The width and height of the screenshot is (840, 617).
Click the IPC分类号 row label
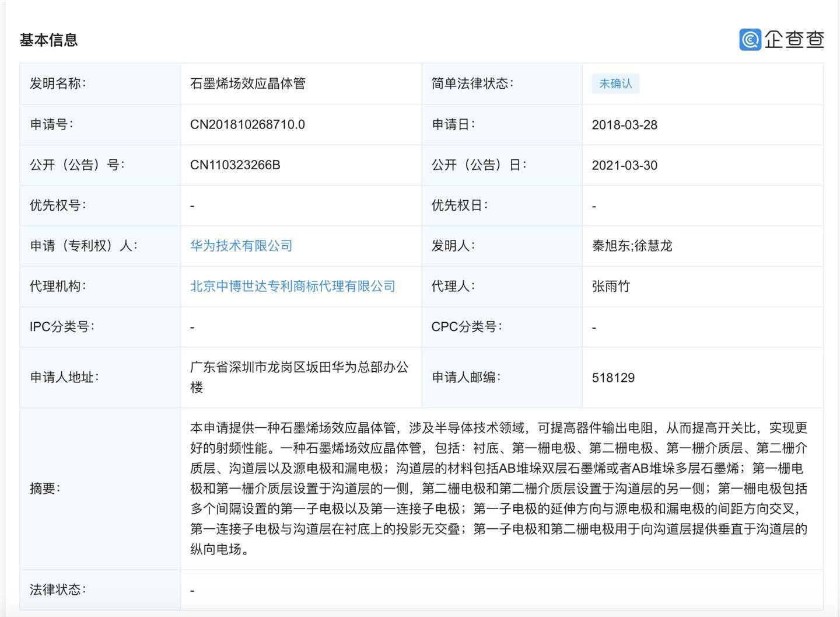(x=60, y=327)
